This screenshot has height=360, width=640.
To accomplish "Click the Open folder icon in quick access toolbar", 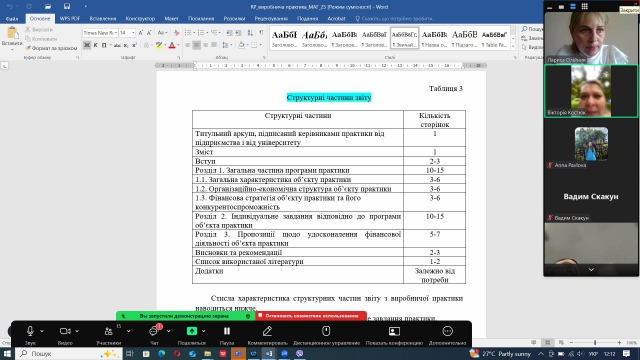I will tap(48, 7).
